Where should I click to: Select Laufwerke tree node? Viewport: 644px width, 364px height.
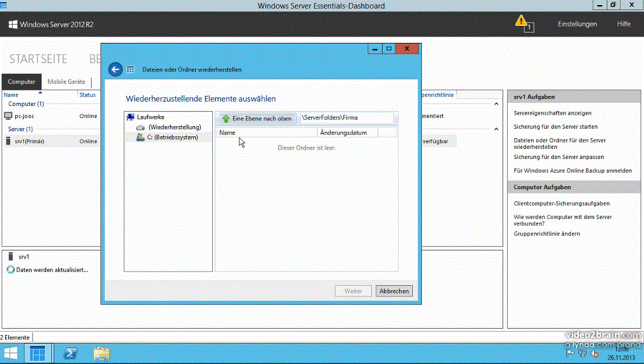[x=150, y=117]
